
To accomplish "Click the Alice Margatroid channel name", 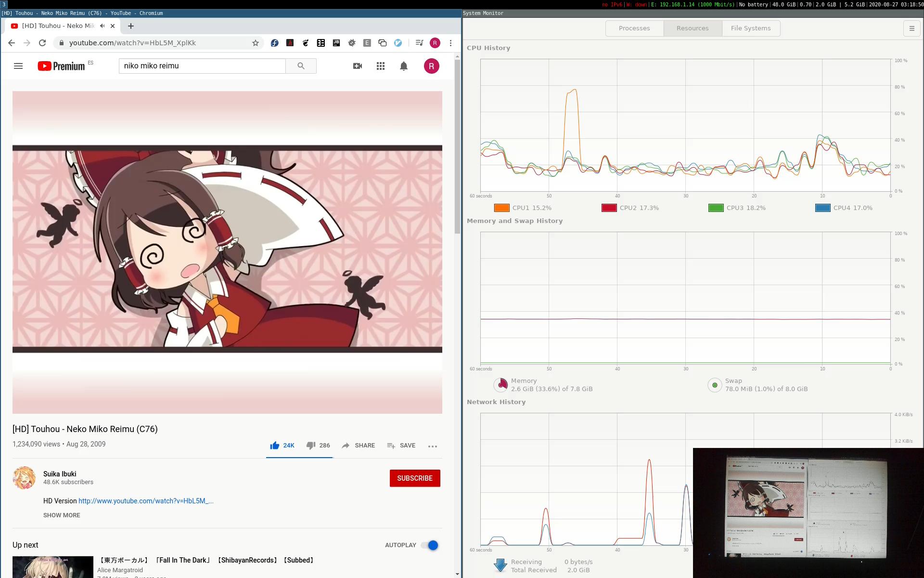I will 120,570.
